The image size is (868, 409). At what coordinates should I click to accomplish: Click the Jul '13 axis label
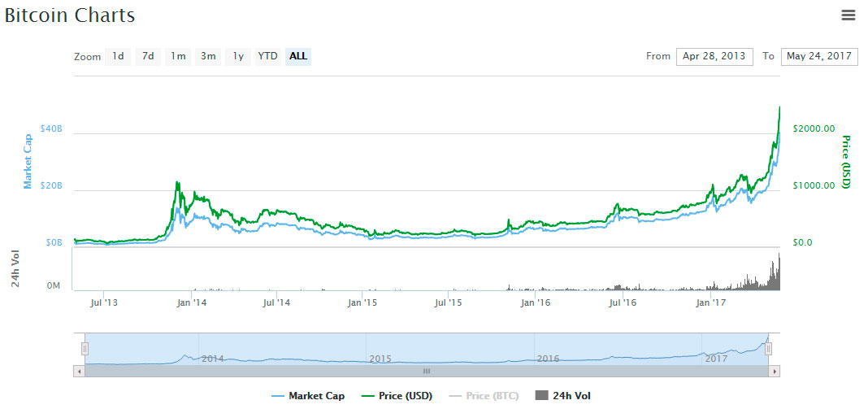(x=104, y=303)
